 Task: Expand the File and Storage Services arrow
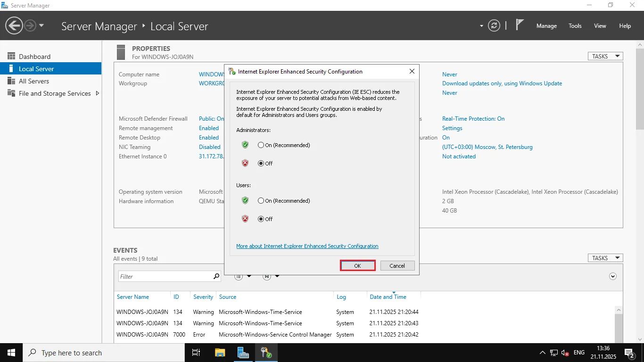98,93
